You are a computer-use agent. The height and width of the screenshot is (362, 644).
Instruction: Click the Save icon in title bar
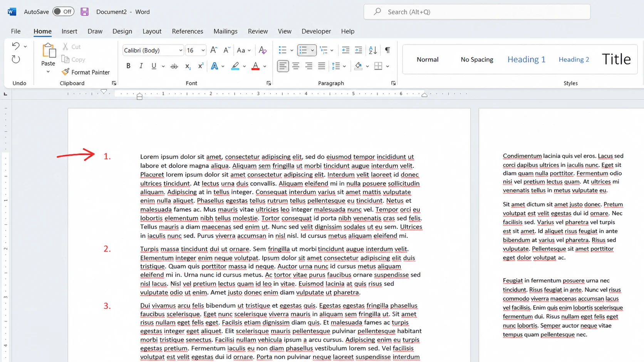point(84,12)
